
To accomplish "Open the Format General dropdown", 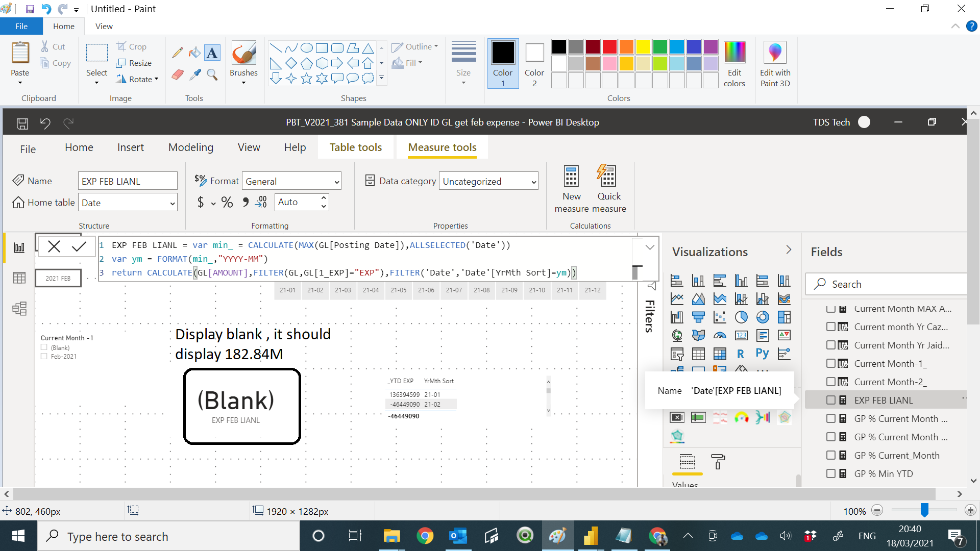I will point(291,181).
